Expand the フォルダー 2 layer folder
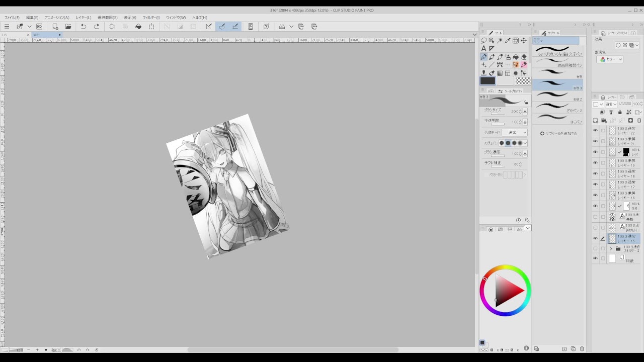 coord(611,249)
